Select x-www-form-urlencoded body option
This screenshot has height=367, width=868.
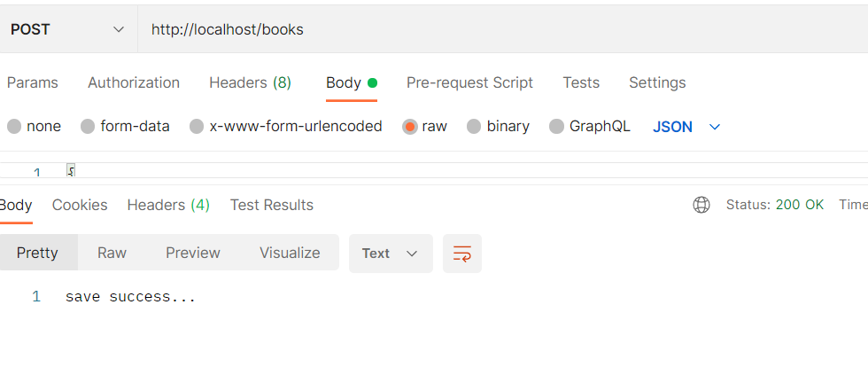(x=197, y=127)
